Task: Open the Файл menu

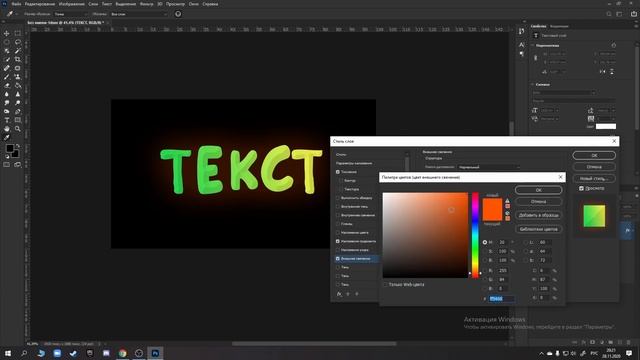Action: tap(16, 4)
